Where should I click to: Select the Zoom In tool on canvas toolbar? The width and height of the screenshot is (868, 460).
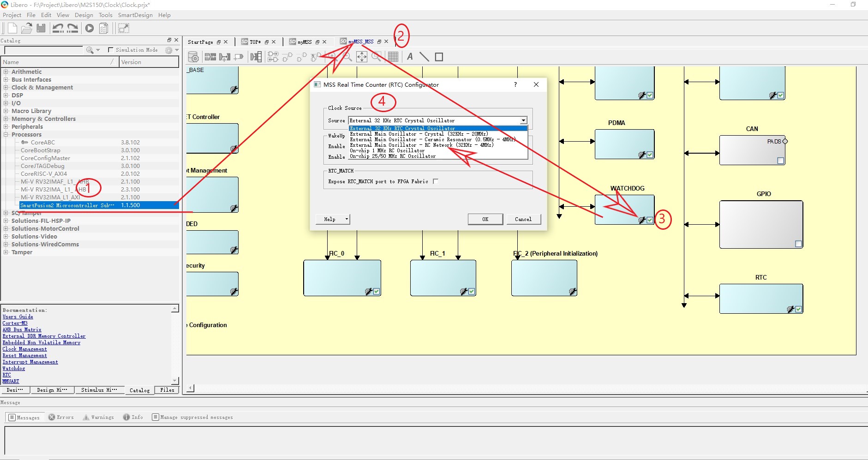point(333,57)
